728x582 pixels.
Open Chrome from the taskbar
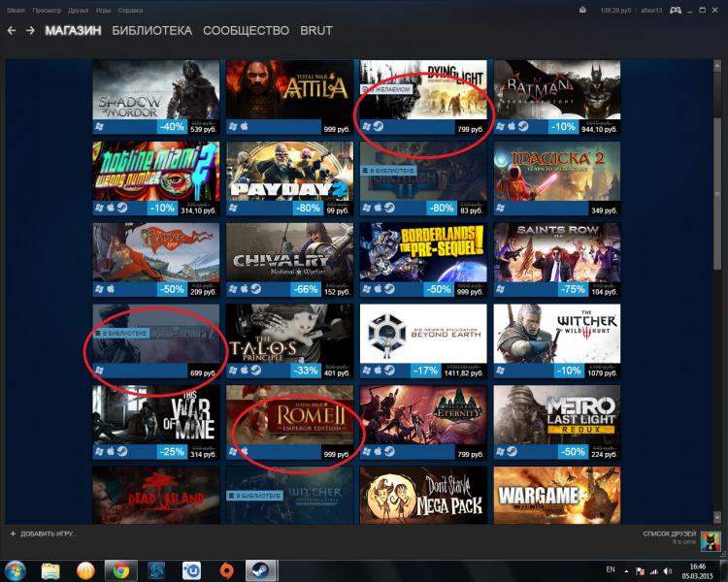tap(121, 570)
